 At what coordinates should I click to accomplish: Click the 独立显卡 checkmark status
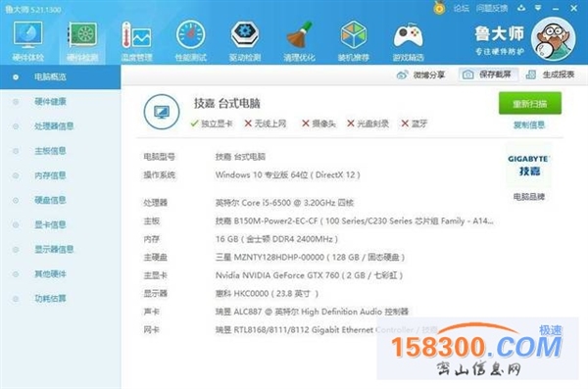[x=212, y=123]
